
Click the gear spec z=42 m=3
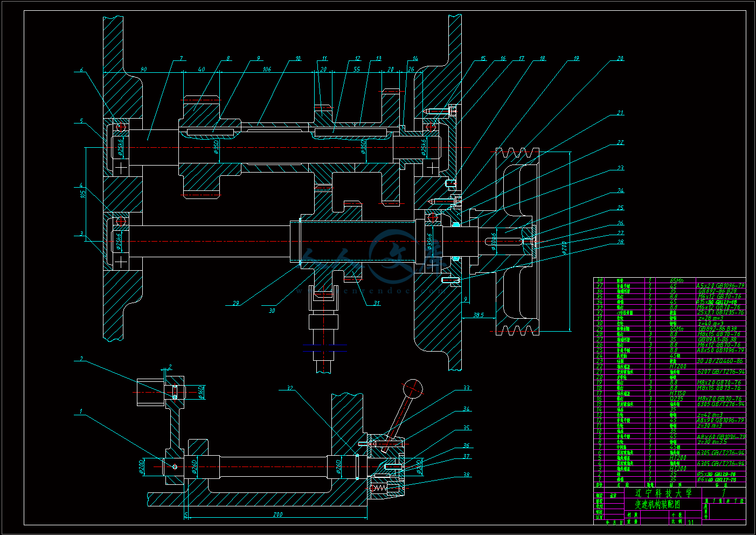pyautogui.click(x=710, y=415)
